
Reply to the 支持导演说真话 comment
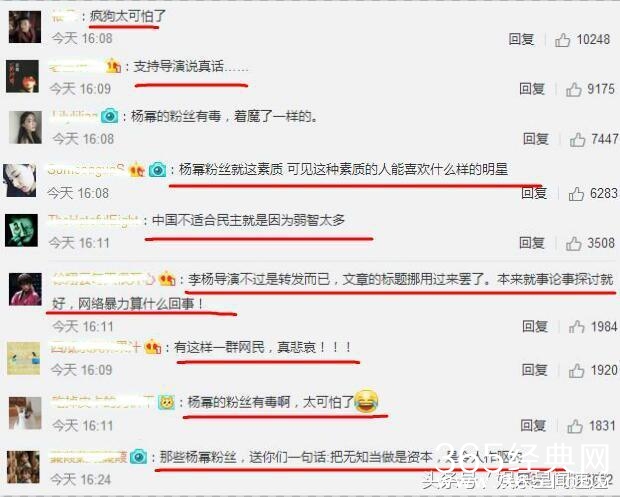point(532,89)
